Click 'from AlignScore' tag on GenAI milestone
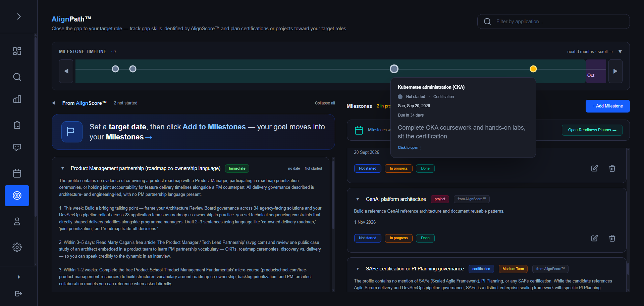 point(472,199)
